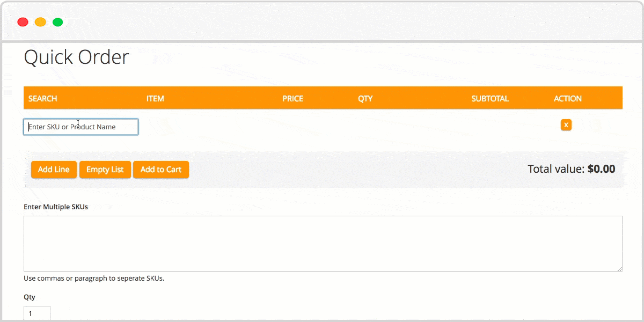Click the Add to Cart button
This screenshot has width=644, height=322.
[x=161, y=170]
